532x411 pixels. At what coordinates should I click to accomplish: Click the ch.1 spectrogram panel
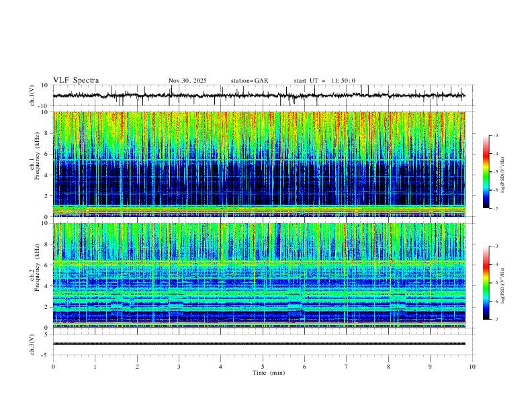(x=259, y=164)
